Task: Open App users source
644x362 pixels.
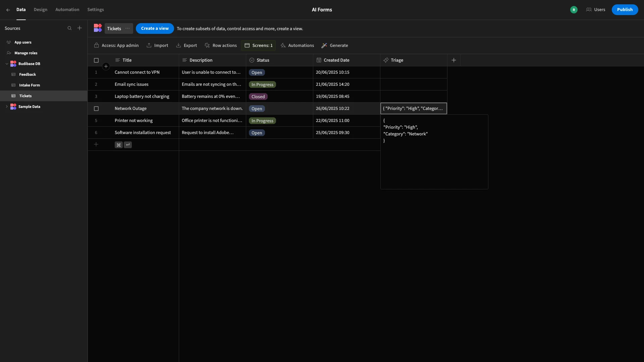Action: 44,42
